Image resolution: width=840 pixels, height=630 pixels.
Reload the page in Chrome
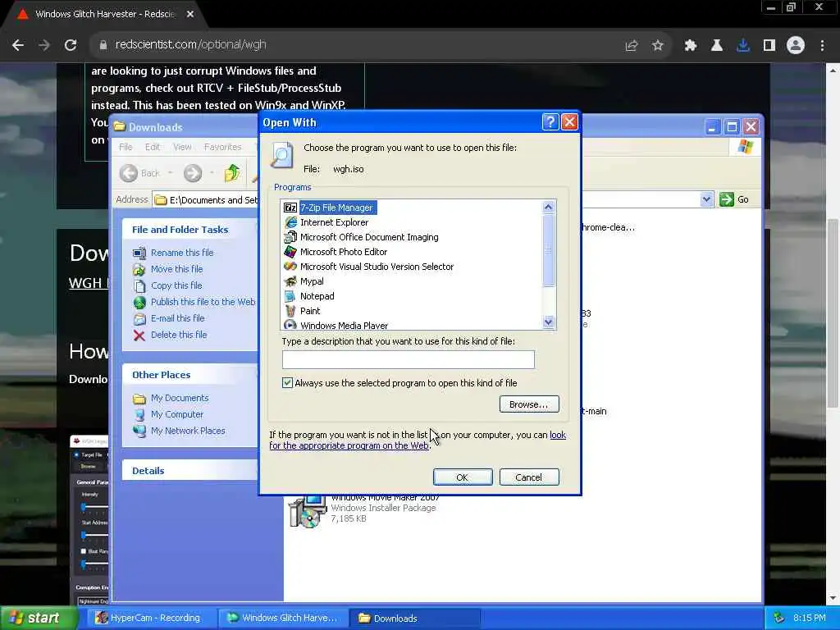[71, 45]
